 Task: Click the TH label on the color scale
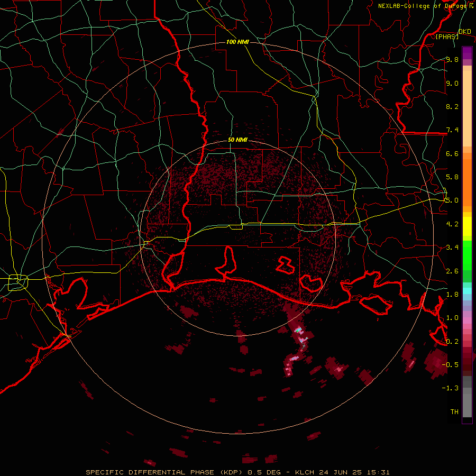point(454,411)
